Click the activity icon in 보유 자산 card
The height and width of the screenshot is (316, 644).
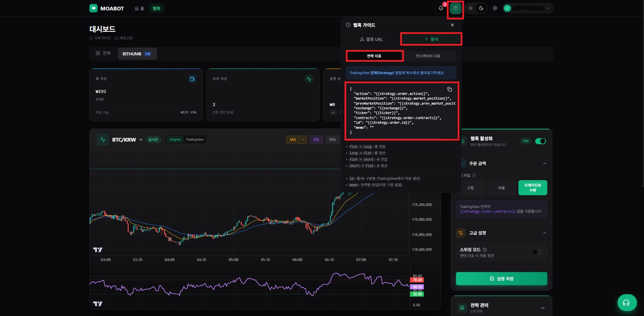309,79
